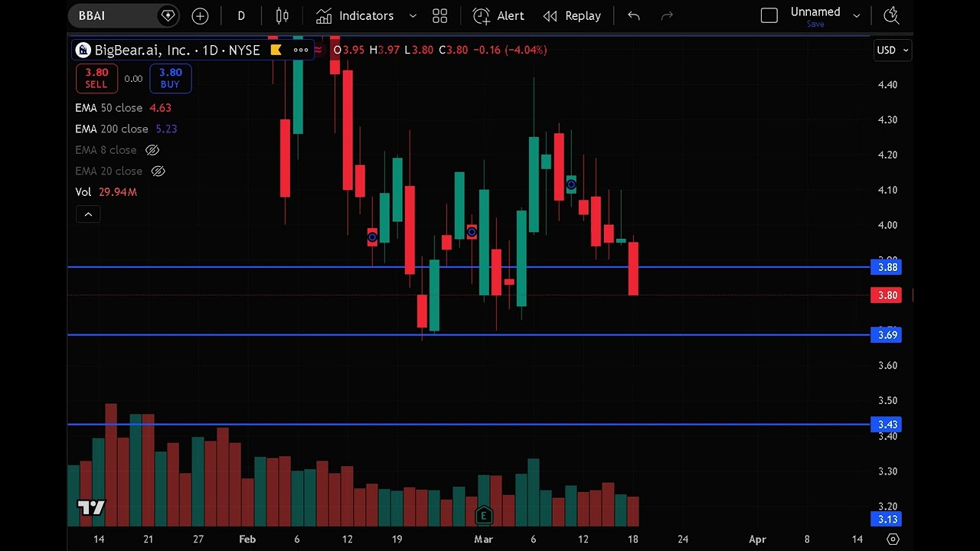The height and width of the screenshot is (551, 980).
Task: Open the indicator templates grid icon
Action: [439, 15]
